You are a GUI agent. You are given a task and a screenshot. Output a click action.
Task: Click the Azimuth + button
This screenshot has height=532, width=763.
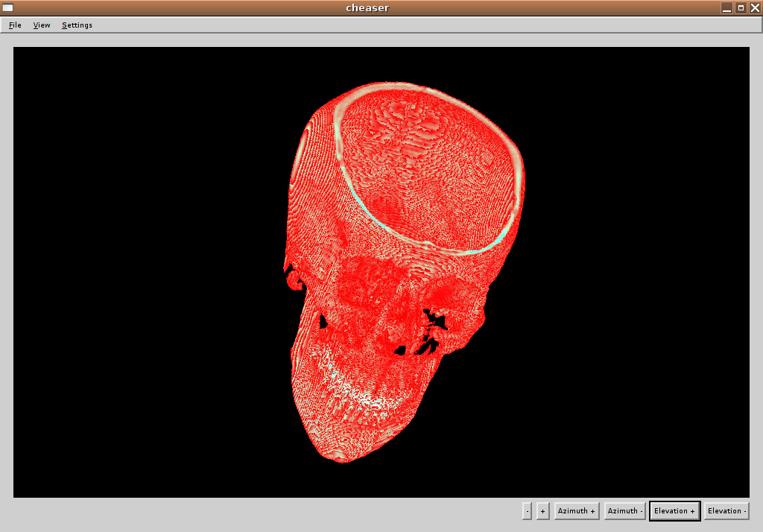tap(577, 511)
